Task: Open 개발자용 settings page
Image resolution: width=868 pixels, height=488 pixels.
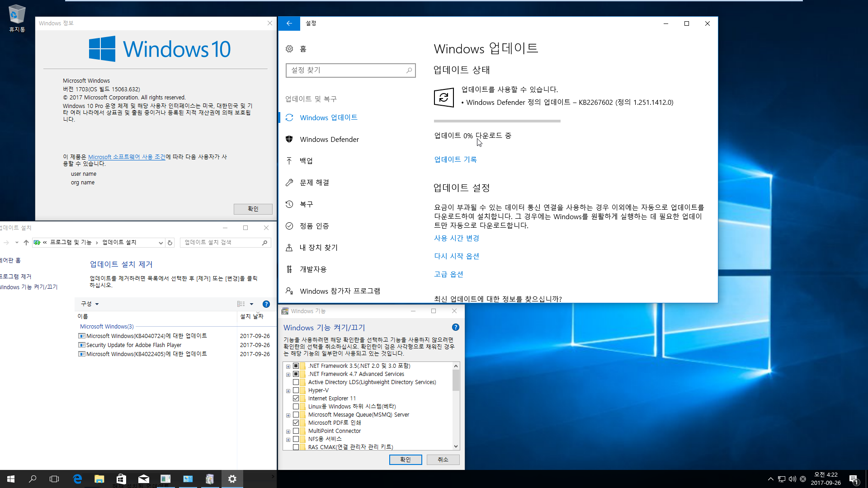Action: (313, 269)
